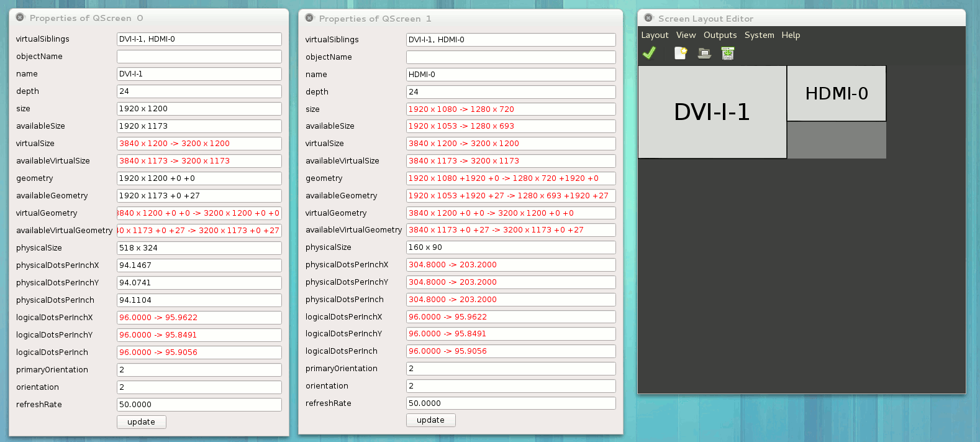
Task: Click the empty objectName field in QScreen 0
Action: pyautogui.click(x=199, y=57)
